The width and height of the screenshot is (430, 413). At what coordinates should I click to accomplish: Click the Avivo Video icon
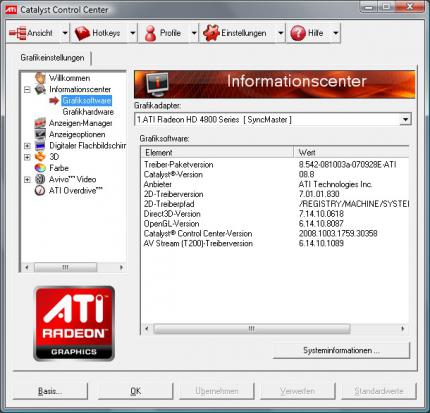[x=40, y=179]
